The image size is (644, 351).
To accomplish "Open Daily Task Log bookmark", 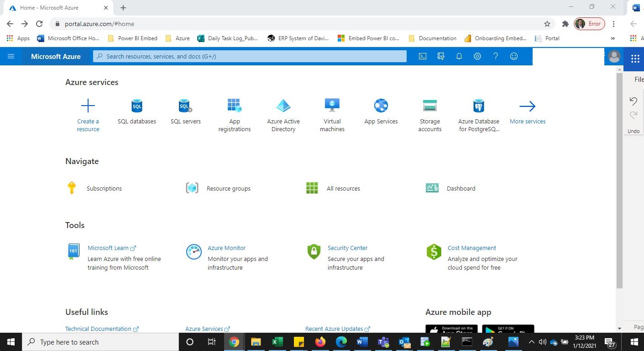I will [228, 38].
